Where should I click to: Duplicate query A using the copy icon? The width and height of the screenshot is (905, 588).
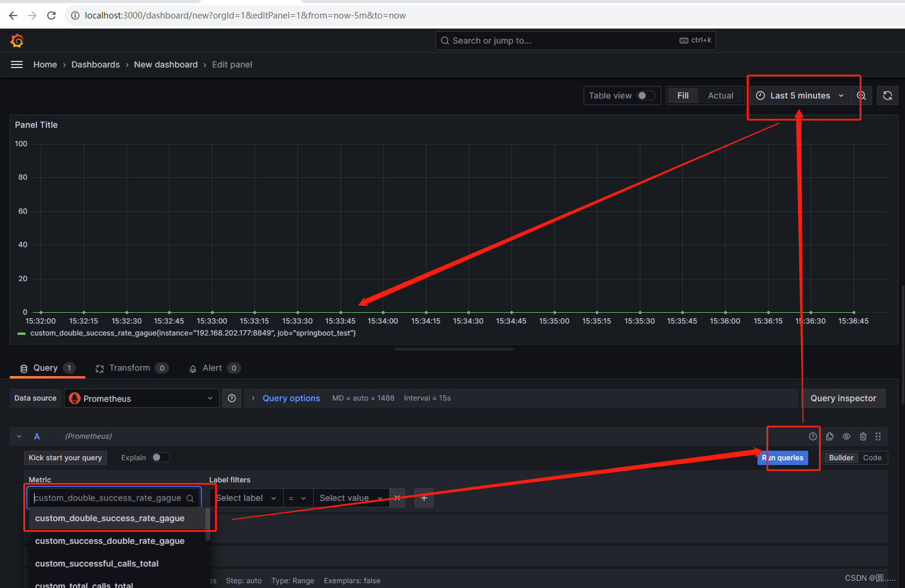point(829,436)
